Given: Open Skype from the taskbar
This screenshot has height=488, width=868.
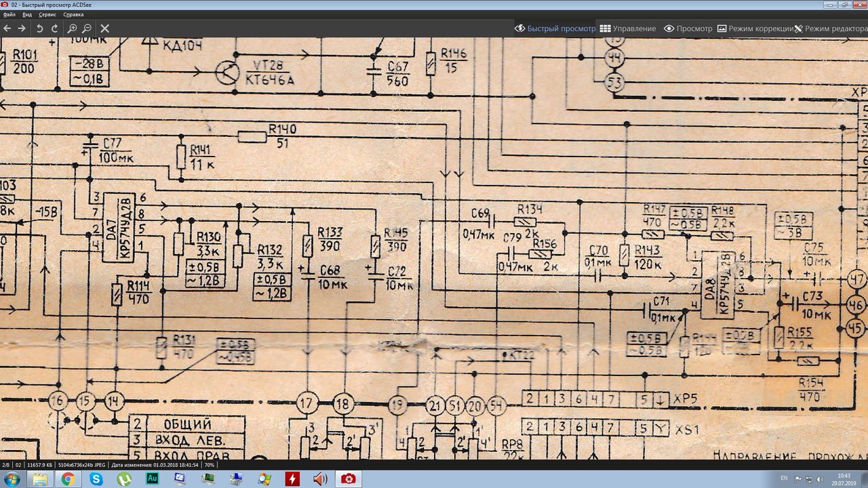Looking at the screenshot, I should tap(96, 479).
